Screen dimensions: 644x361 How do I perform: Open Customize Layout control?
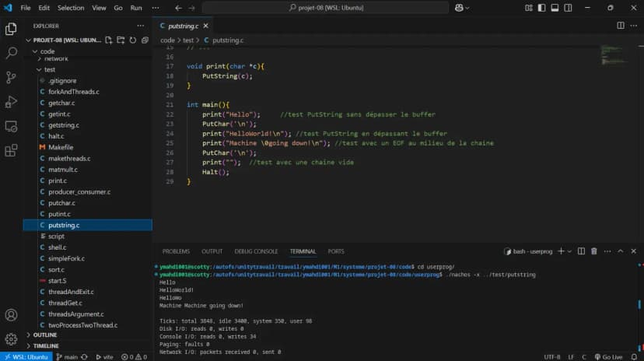pos(529,8)
